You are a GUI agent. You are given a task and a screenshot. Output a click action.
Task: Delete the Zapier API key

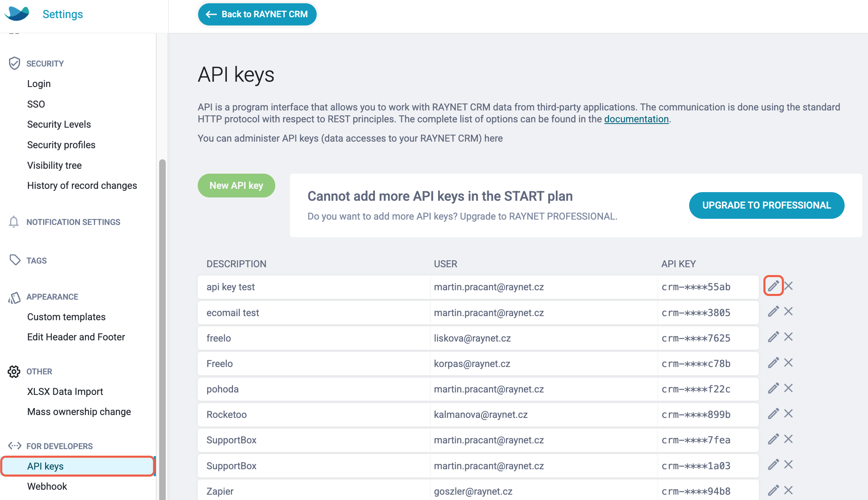[x=788, y=491]
